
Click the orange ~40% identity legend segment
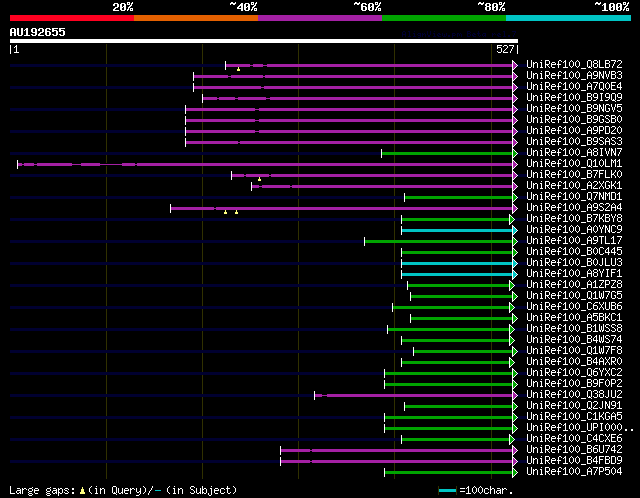pyautogui.click(x=196, y=18)
